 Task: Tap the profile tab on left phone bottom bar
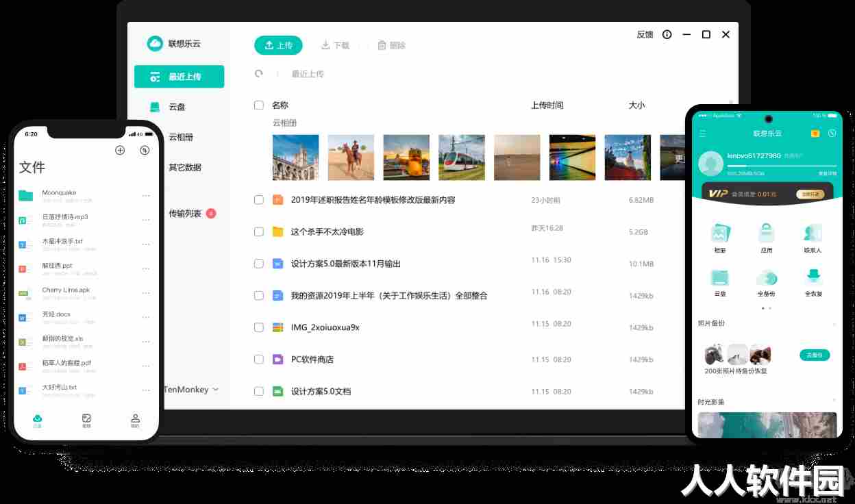(136, 420)
